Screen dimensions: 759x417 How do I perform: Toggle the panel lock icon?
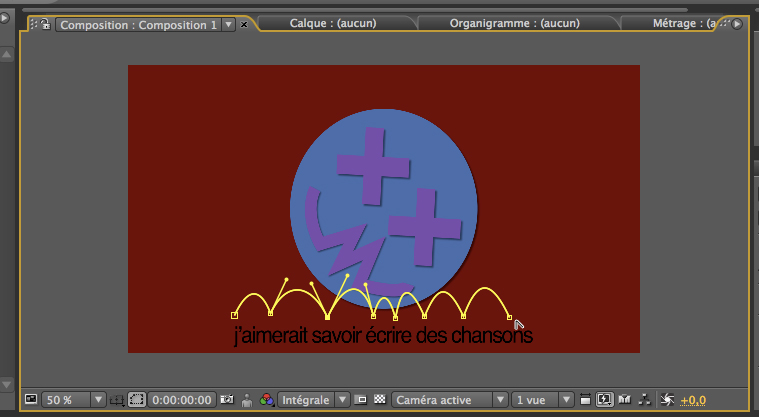pyautogui.click(x=46, y=24)
